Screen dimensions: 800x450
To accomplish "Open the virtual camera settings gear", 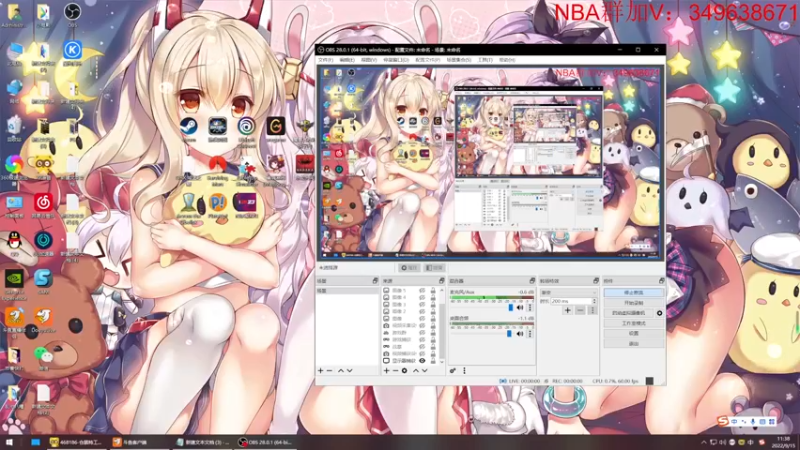I will pyautogui.click(x=660, y=313).
